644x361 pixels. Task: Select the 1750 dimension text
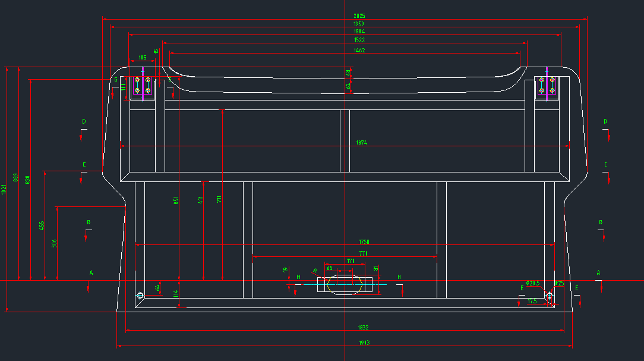(x=364, y=241)
